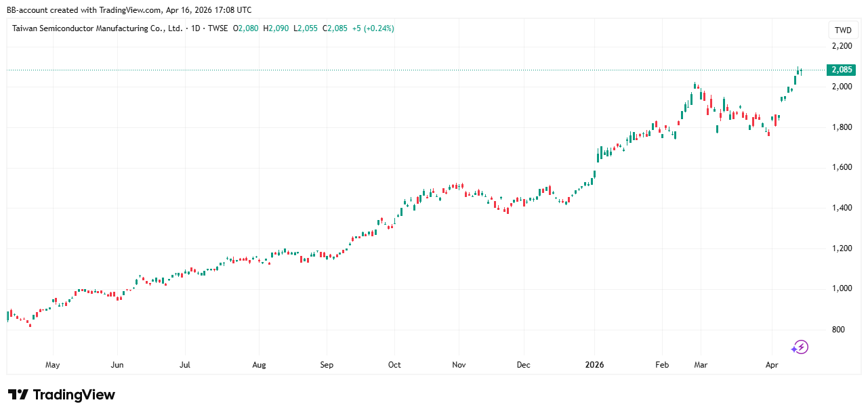This screenshot has width=868, height=415.
Task: Click the Taiwan Semiconductor Manufacturing symbol title
Action: (98, 28)
